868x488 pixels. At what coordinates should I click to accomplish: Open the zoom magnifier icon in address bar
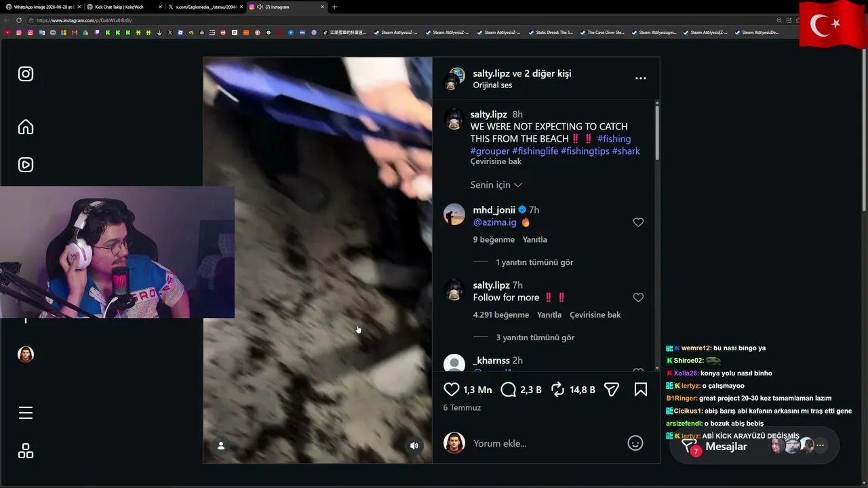coord(779,20)
